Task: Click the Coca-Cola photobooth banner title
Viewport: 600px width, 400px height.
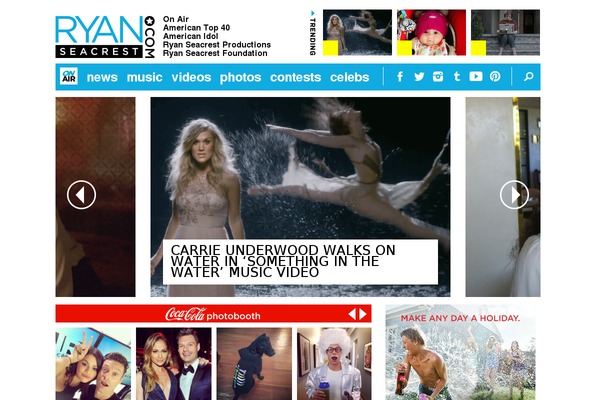Action: pos(213,315)
